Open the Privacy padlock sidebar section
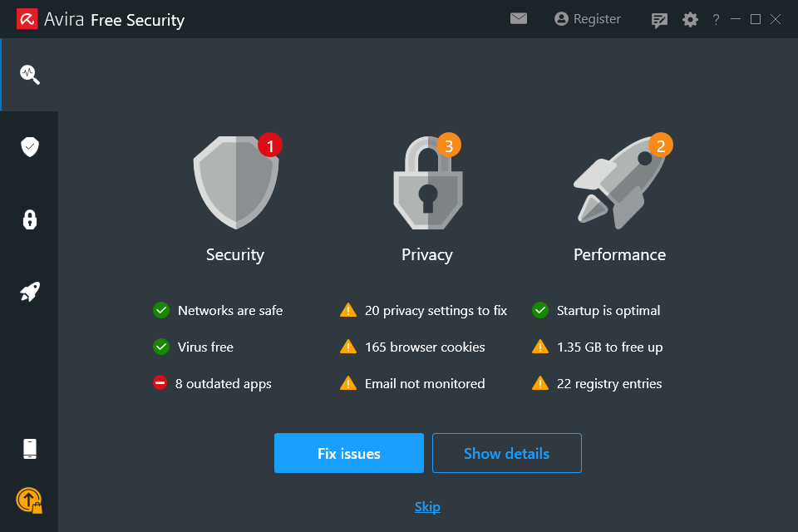798x532 pixels. pyautogui.click(x=30, y=219)
